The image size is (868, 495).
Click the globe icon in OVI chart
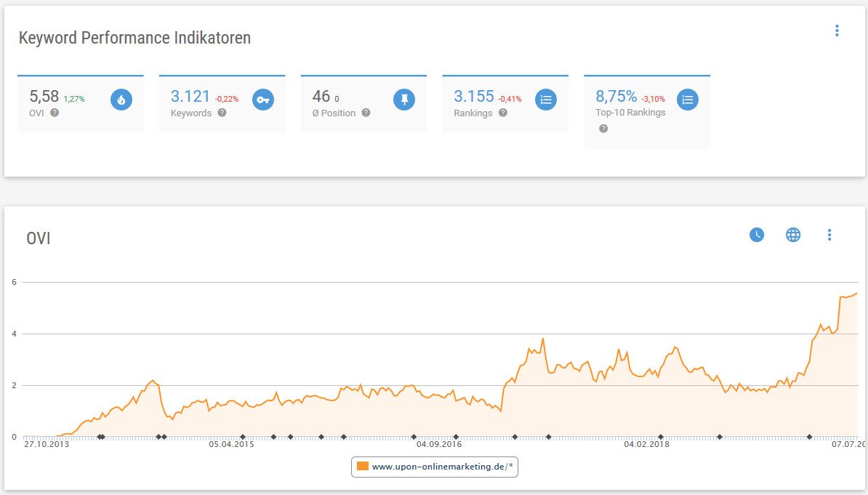pos(793,235)
